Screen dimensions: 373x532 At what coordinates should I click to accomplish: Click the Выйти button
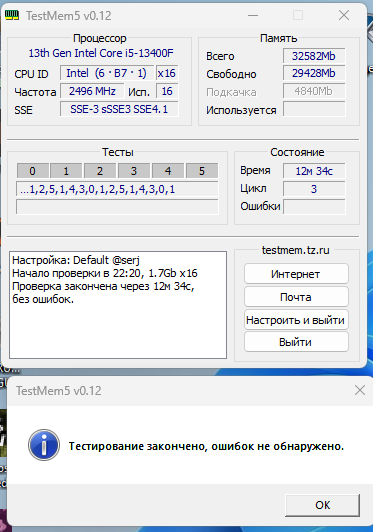tap(296, 342)
